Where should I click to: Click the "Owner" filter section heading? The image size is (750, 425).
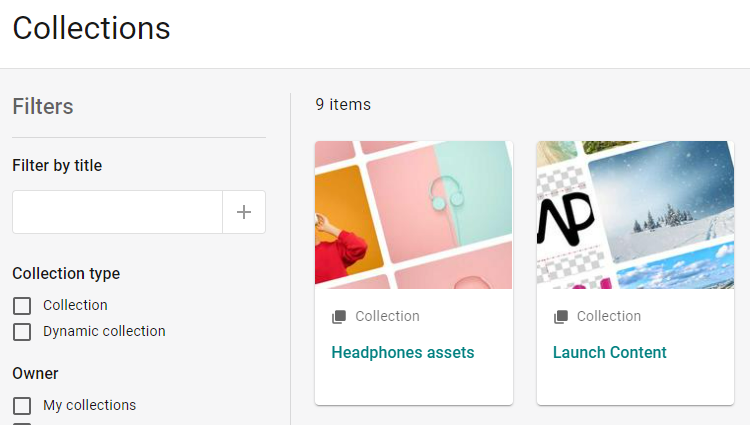[35, 373]
